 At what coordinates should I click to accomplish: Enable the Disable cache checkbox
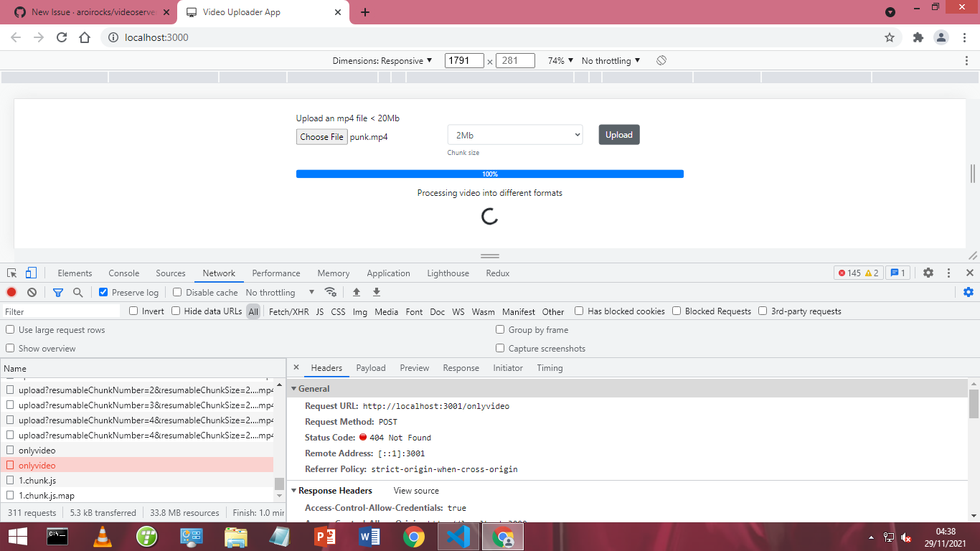point(177,293)
